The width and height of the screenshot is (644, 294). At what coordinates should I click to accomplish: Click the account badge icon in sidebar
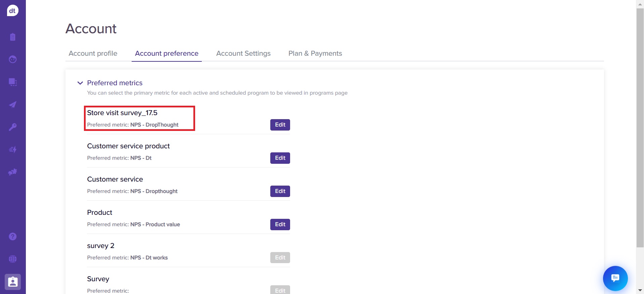point(13,282)
